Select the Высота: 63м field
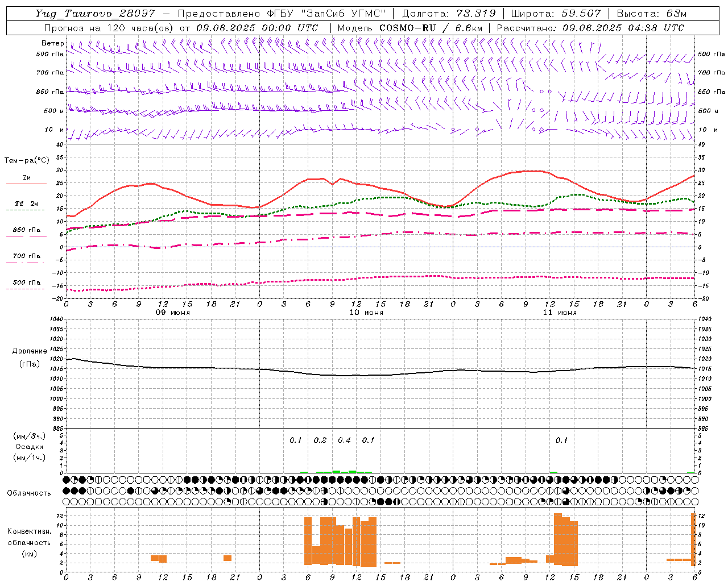728x582 pixels. click(x=652, y=14)
